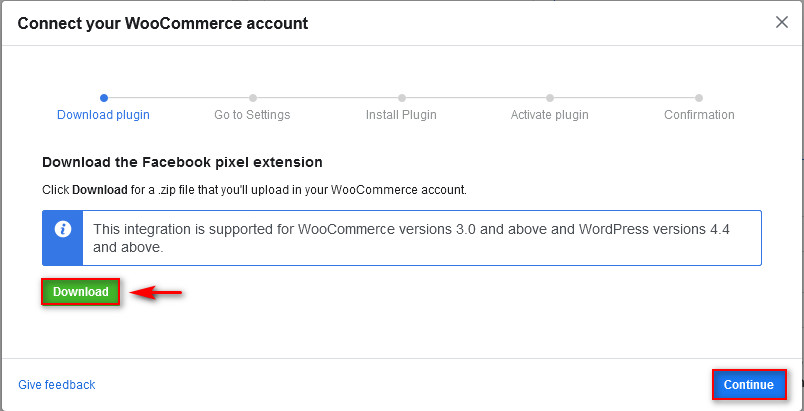Image resolution: width=804 pixels, height=411 pixels.
Task: Click the Download the Facebook pixel extension heading
Action: point(182,162)
